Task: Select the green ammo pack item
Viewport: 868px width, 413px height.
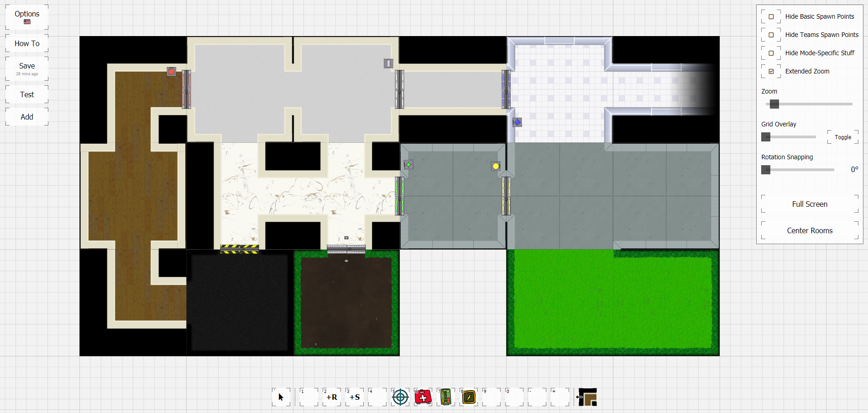Action: (x=446, y=397)
